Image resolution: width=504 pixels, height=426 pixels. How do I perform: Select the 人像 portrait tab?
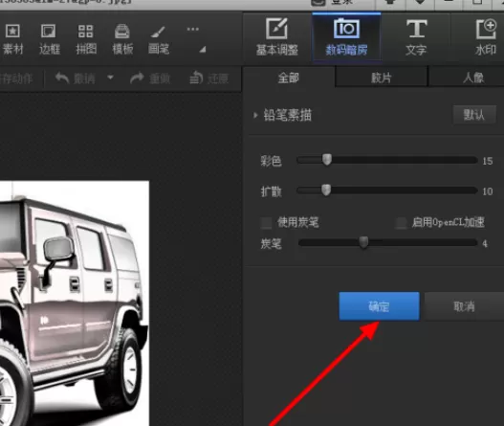473,78
